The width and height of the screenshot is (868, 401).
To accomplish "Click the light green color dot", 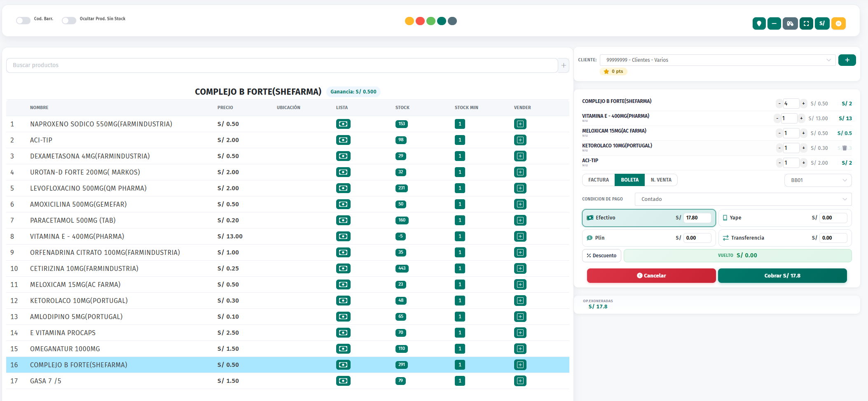I will pos(430,21).
